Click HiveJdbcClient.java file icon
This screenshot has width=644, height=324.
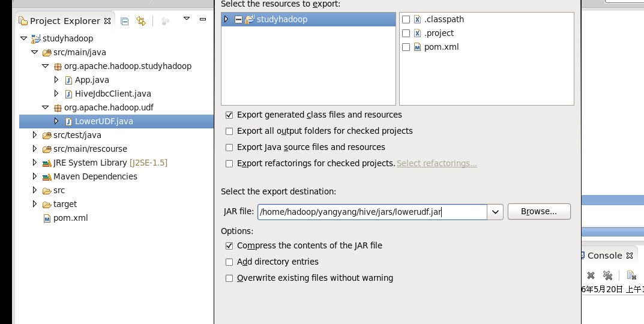tap(68, 94)
